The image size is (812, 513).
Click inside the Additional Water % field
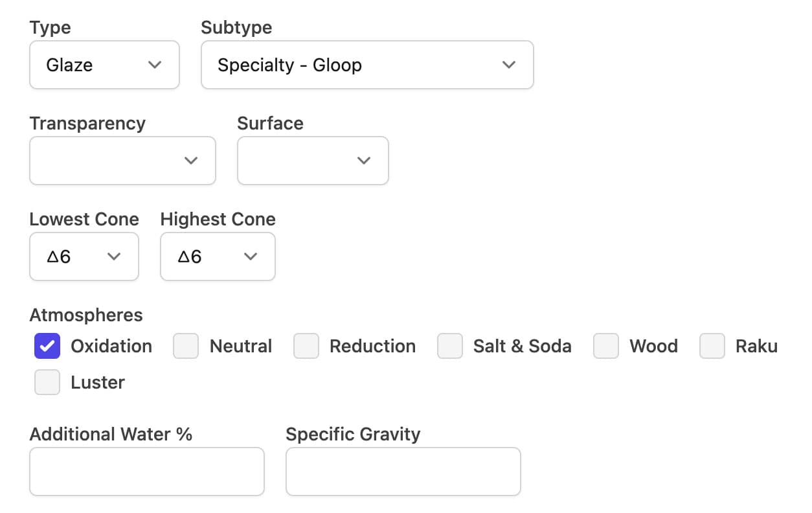click(x=146, y=472)
